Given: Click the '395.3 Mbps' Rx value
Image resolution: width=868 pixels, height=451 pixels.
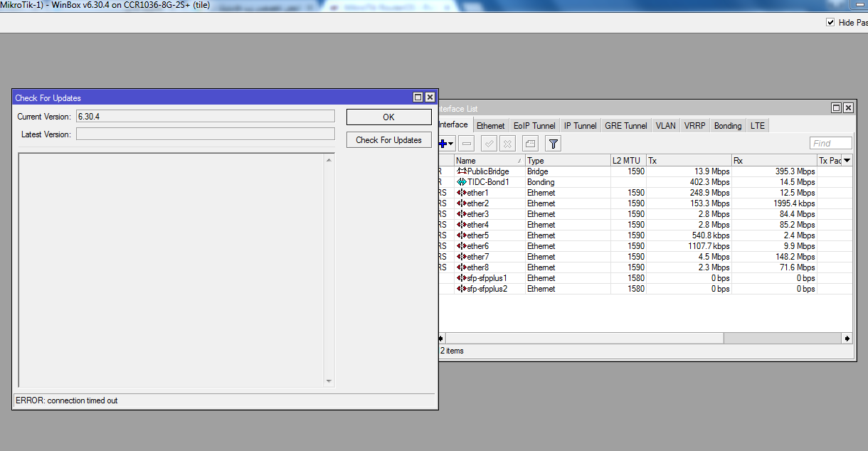Looking at the screenshot, I should 795,171.
